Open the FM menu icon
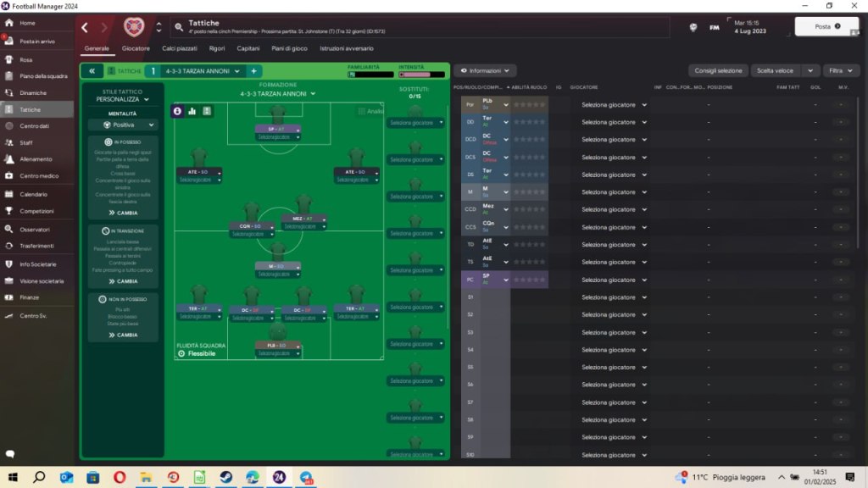Viewport: 868px width, 488px height. (x=715, y=27)
